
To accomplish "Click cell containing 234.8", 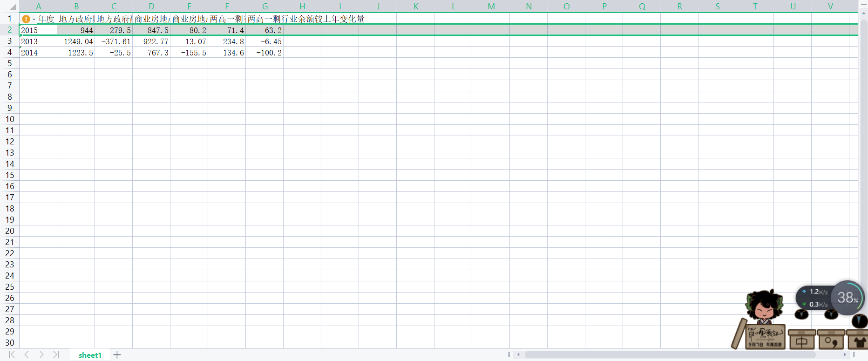I will [227, 41].
